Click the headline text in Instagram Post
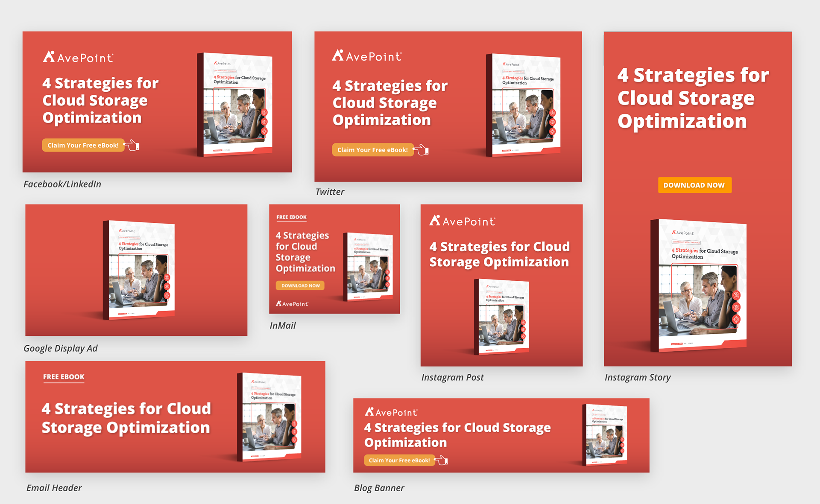 (500, 254)
